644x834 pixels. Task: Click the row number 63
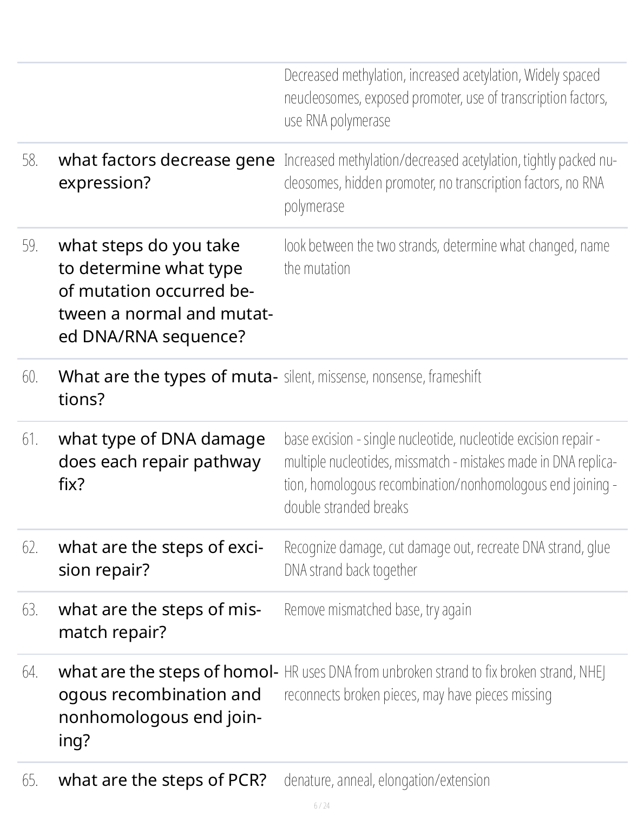point(30,610)
